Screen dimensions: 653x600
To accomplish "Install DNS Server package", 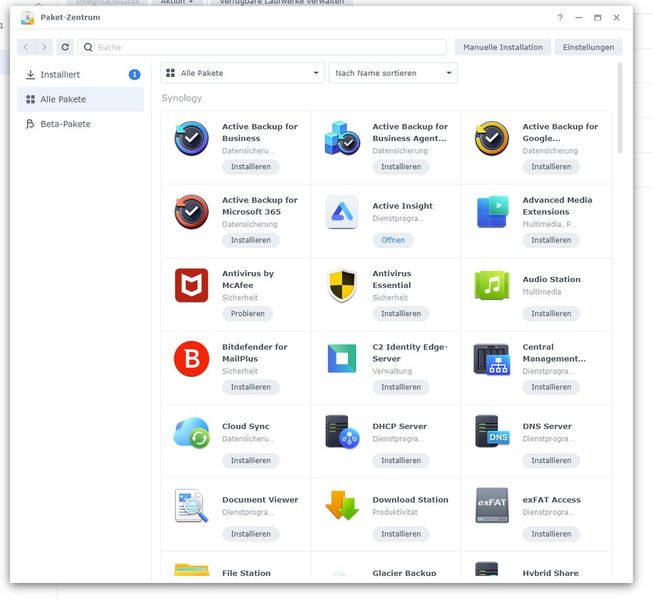I will coord(551,461).
